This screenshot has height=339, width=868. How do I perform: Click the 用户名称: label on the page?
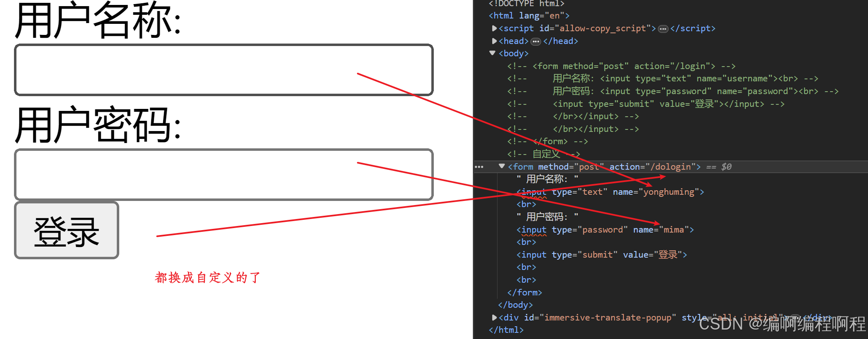pos(98,21)
